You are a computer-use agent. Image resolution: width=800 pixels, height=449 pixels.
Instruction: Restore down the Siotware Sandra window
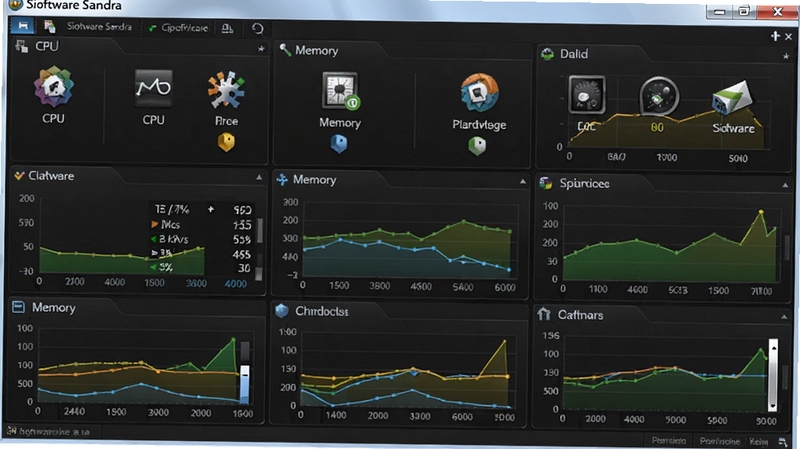pyautogui.click(x=744, y=12)
